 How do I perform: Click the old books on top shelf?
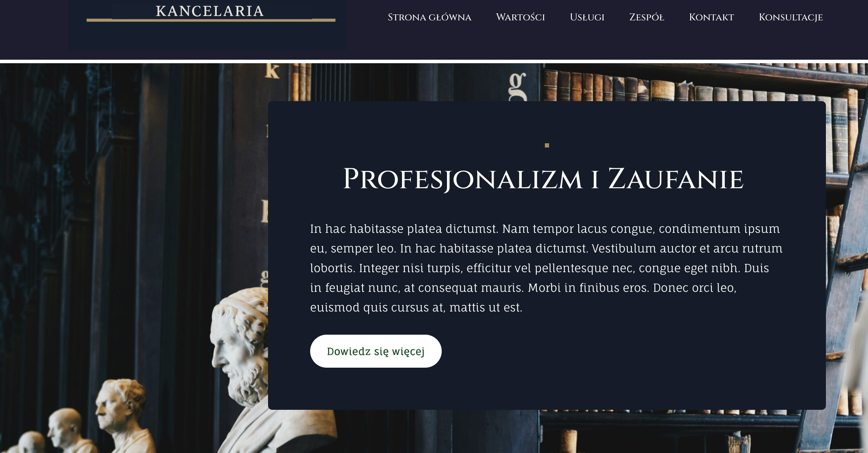(702, 86)
